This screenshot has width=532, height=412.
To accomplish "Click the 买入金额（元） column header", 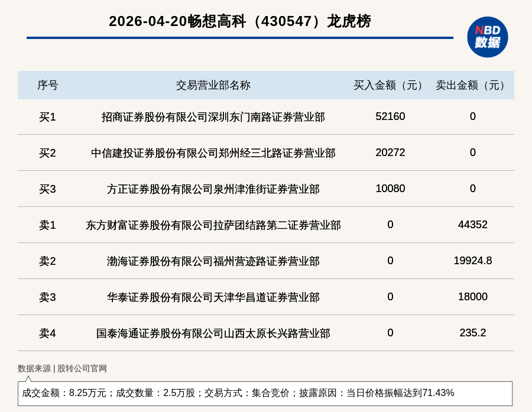I will (390, 85).
